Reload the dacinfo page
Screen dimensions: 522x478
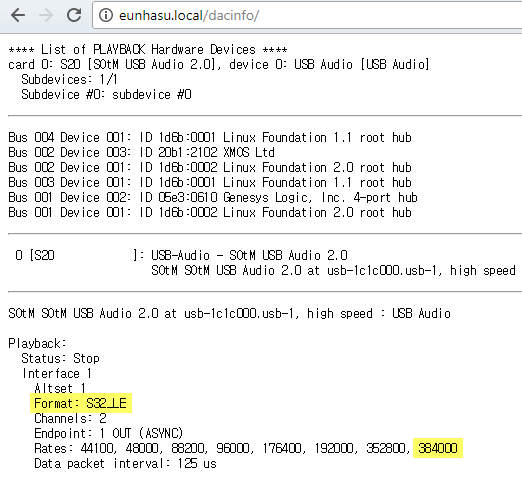(x=74, y=15)
